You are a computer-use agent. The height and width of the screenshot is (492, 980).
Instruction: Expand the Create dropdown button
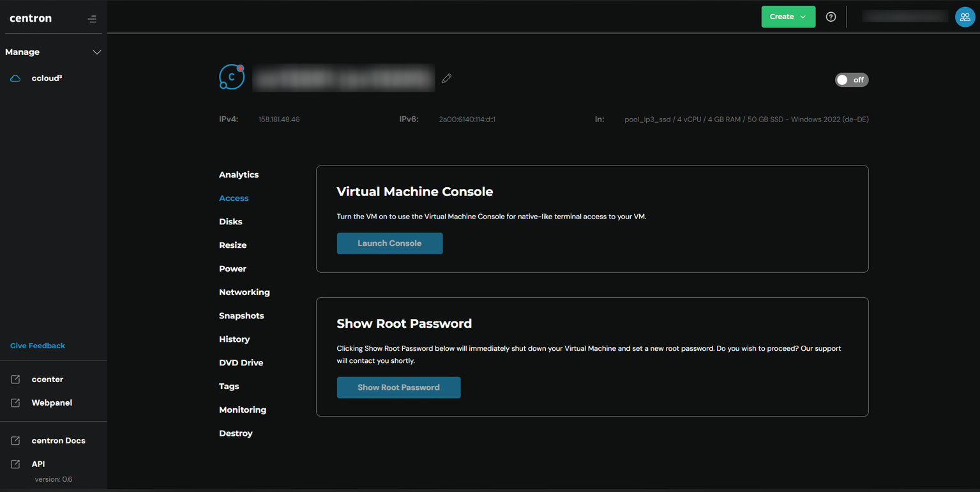click(x=788, y=17)
